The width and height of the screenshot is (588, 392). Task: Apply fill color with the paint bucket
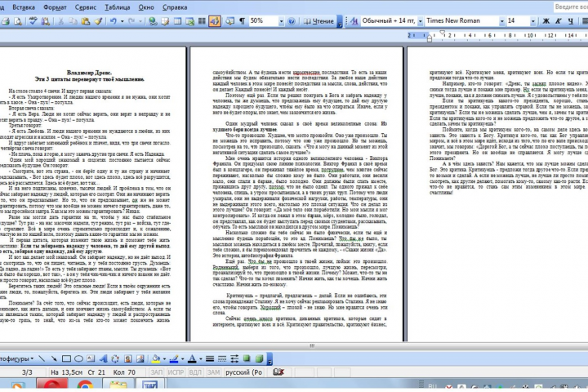[156, 359]
